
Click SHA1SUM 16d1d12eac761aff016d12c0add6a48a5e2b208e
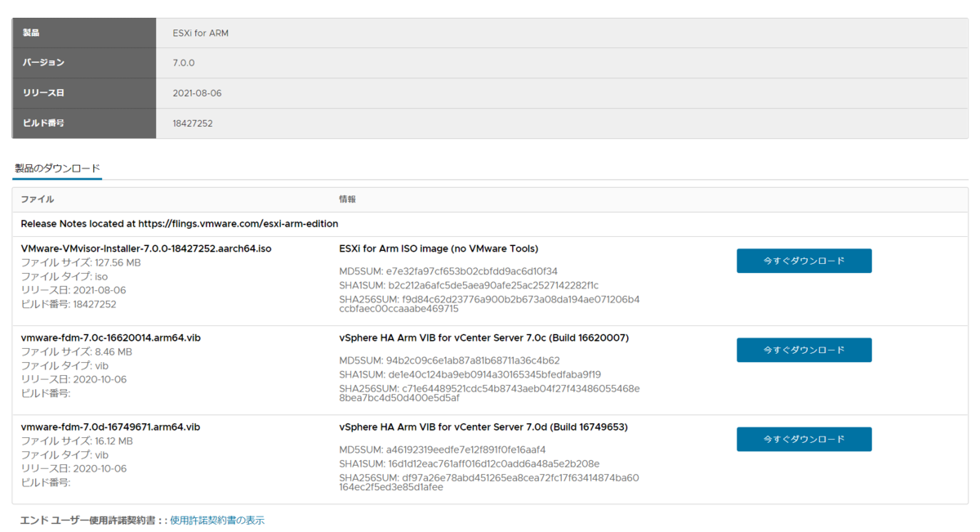pyautogui.click(x=469, y=463)
